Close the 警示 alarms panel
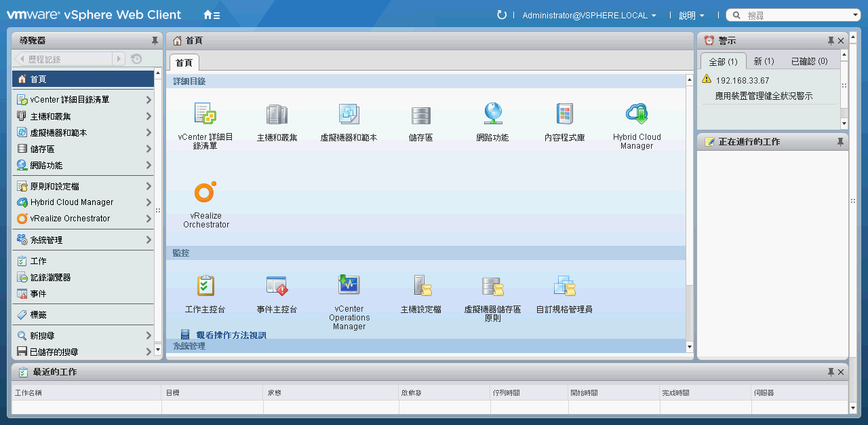The image size is (868, 425). [x=841, y=41]
